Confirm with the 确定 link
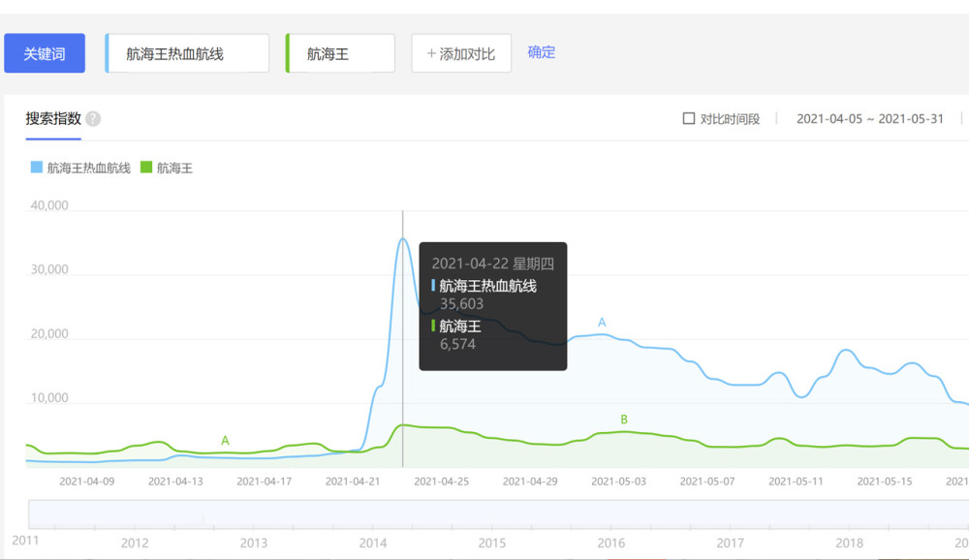Viewport: 969px width, 560px height. tap(542, 52)
